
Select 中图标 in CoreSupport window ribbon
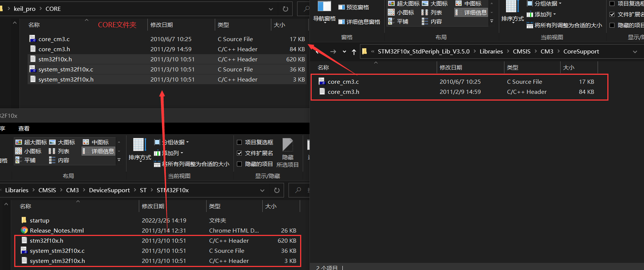pos(468,3)
